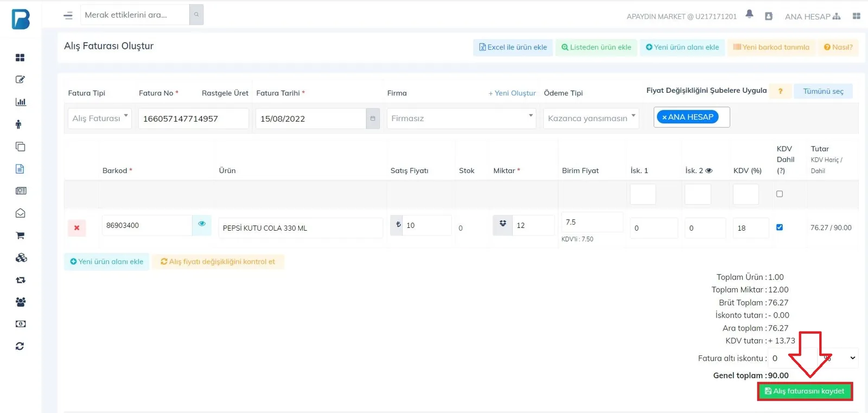Image resolution: width=868 pixels, height=413 pixels.
Task: Open the Fatura Tarihi calendar picker
Action: pyautogui.click(x=373, y=118)
